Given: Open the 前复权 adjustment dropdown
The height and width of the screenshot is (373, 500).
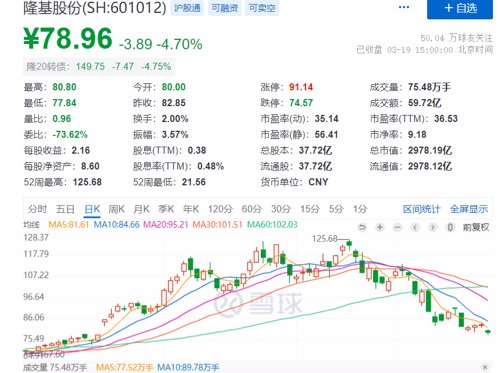Looking at the screenshot, I should [476, 227].
